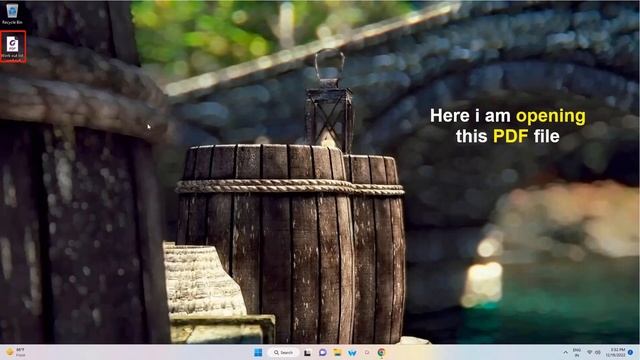The width and height of the screenshot is (640, 360).
Task: Open the ENG IN language switcher
Action: click(x=577, y=352)
